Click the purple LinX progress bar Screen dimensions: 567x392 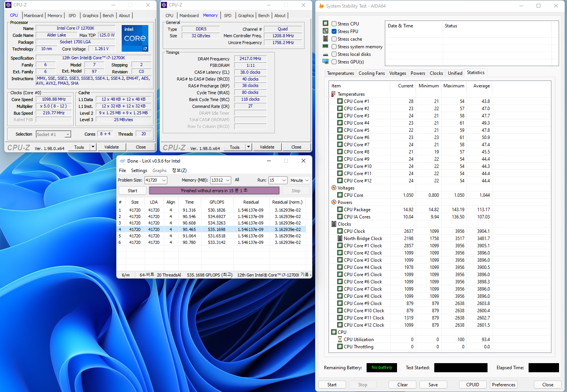[x=214, y=191]
